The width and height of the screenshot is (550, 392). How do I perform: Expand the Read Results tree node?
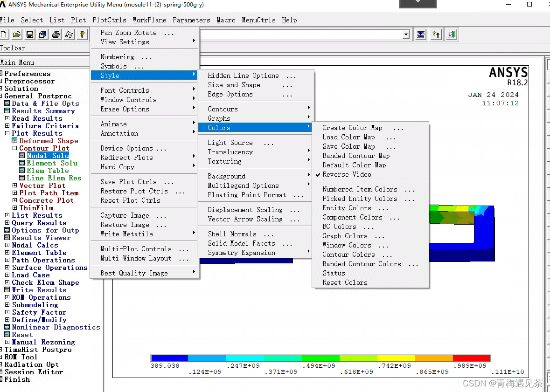pos(7,118)
